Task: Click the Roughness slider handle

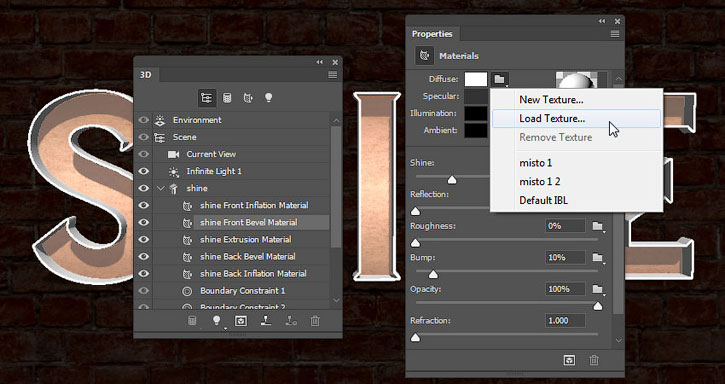Action: 416,243
